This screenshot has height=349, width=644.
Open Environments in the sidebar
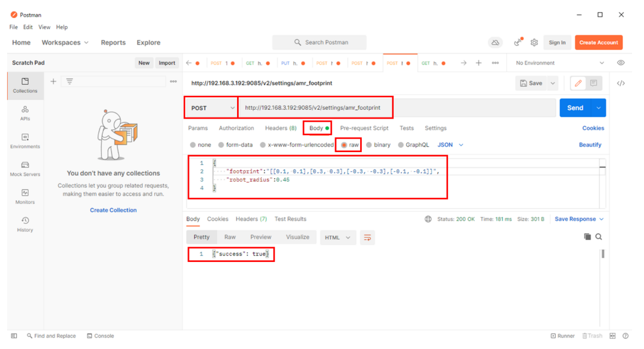[25, 141]
